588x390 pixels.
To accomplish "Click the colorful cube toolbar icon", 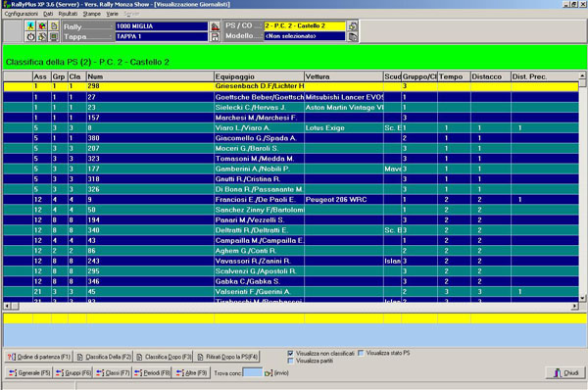I will (x=42, y=25).
